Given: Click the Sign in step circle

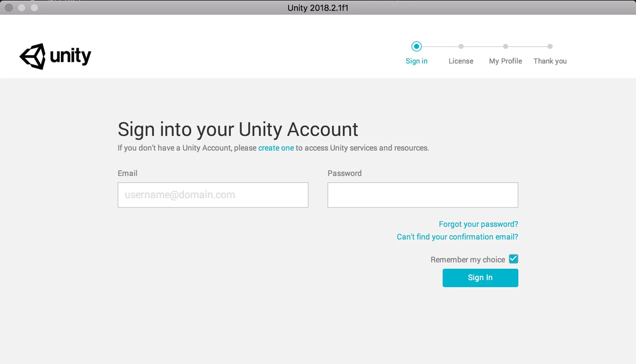Looking at the screenshot, I should click(x=416, y=46).
